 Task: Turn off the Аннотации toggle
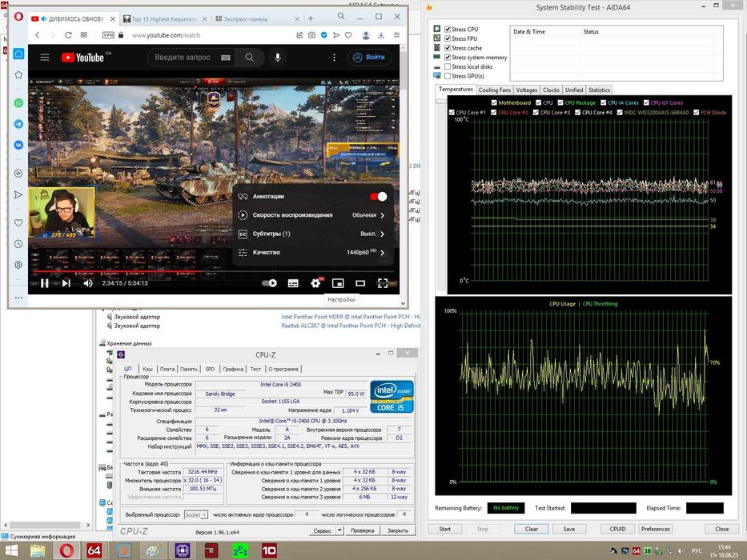[x=378, y=196]
